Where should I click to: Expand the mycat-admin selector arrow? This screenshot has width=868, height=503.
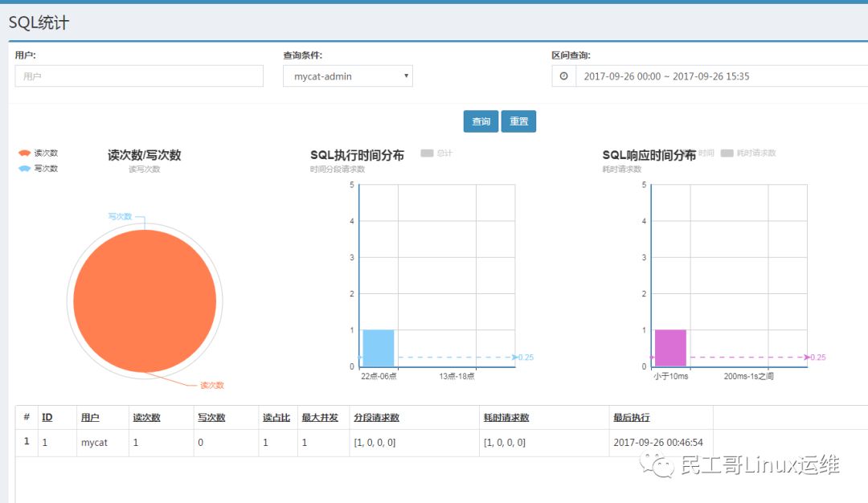[407, 76]
